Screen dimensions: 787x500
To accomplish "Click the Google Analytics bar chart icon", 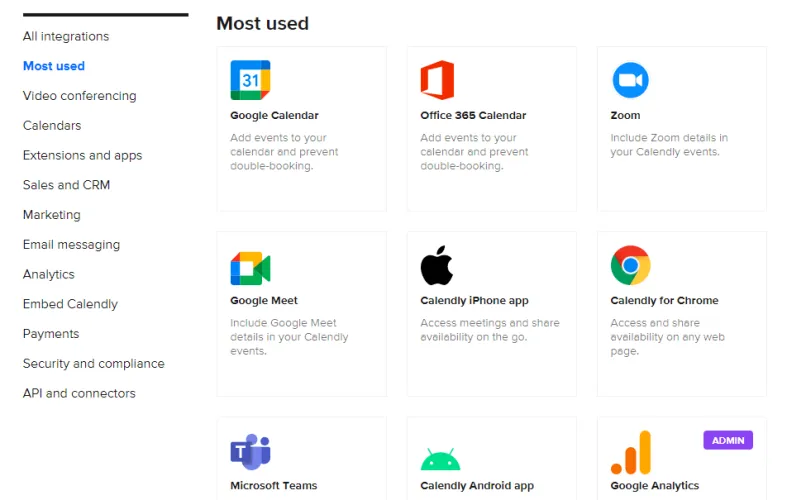I will click(631, 453).
